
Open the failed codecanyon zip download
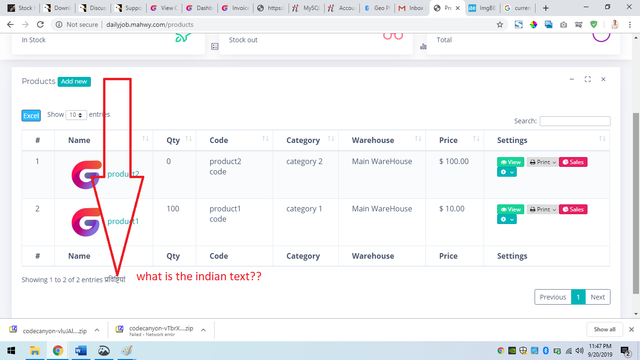pyautogui.click(x=161, y=330)
